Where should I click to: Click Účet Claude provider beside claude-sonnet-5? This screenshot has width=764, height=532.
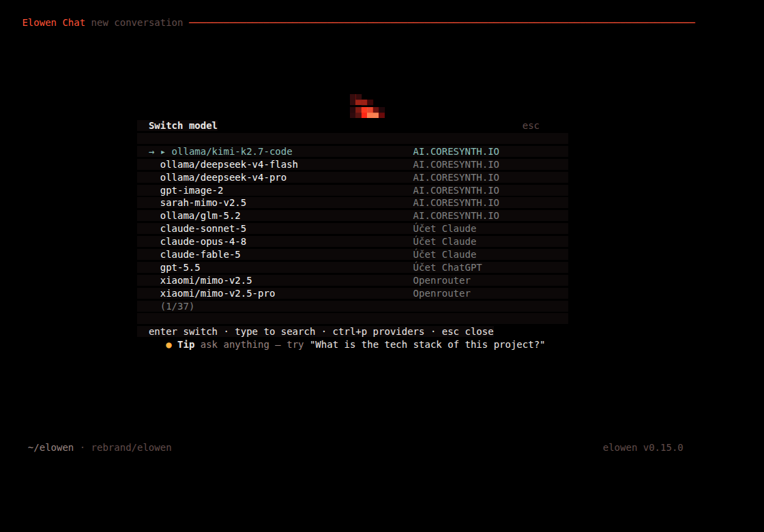tap(444, 228)
